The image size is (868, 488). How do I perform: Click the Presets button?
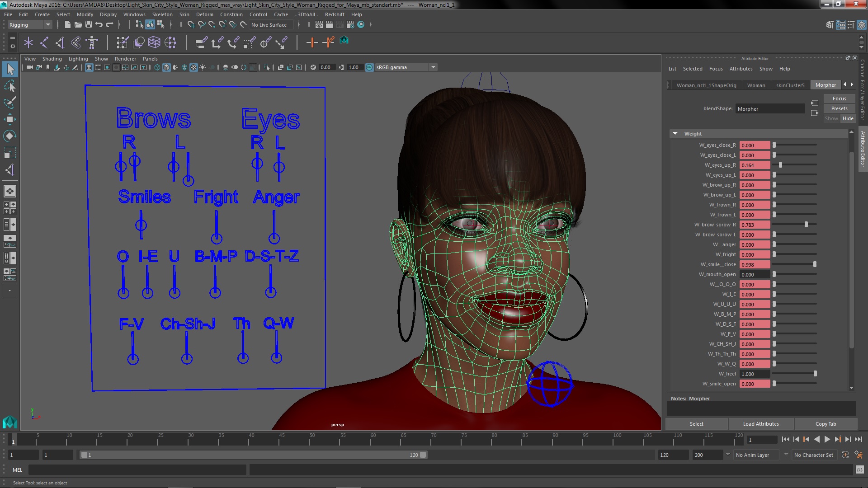[839, 108]
